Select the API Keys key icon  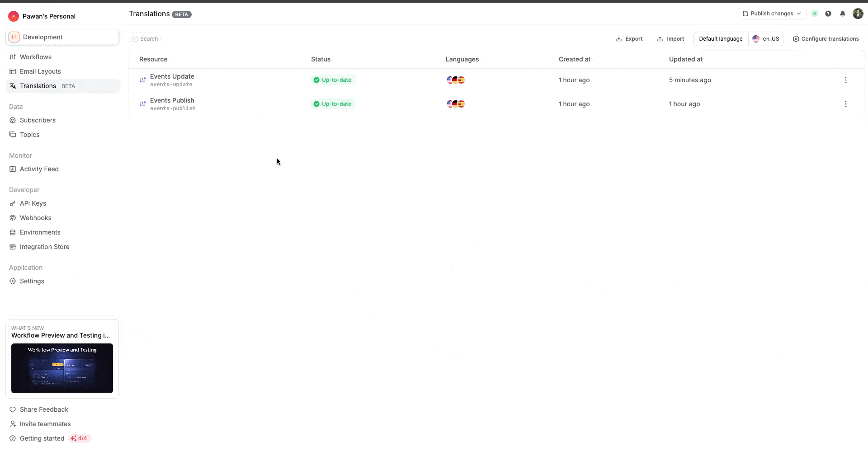[12, 203]
